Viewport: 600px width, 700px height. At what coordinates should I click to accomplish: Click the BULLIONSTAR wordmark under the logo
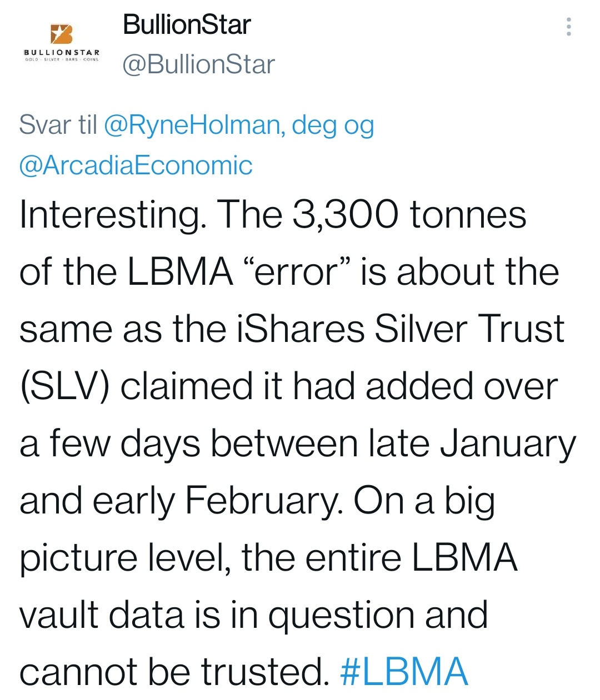(61, 52)
